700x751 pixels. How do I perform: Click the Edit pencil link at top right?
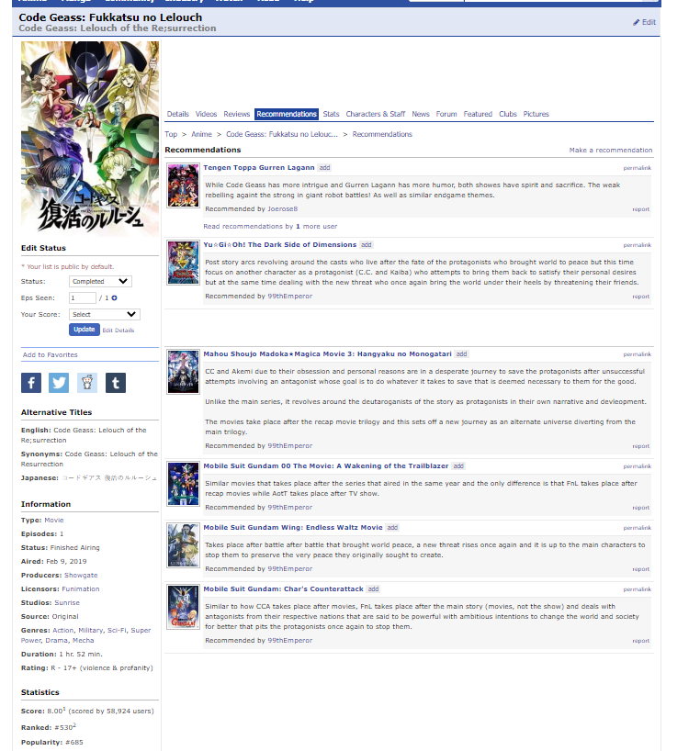644,22
